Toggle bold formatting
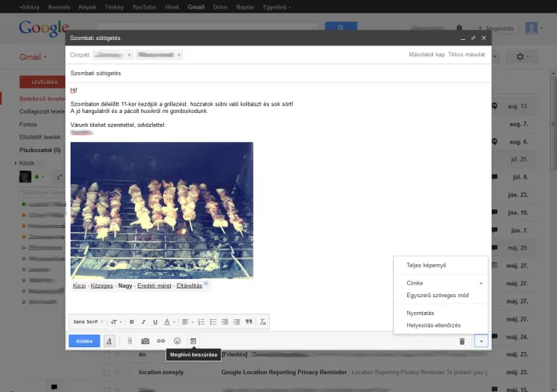The width and height of the screenshot is (557, 392). (132, 321)
